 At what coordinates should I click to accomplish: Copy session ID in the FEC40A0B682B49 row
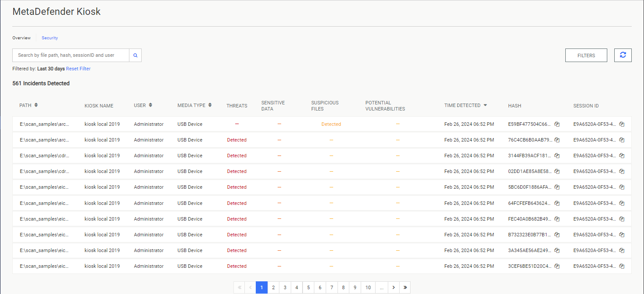click(x=622, y=219)
